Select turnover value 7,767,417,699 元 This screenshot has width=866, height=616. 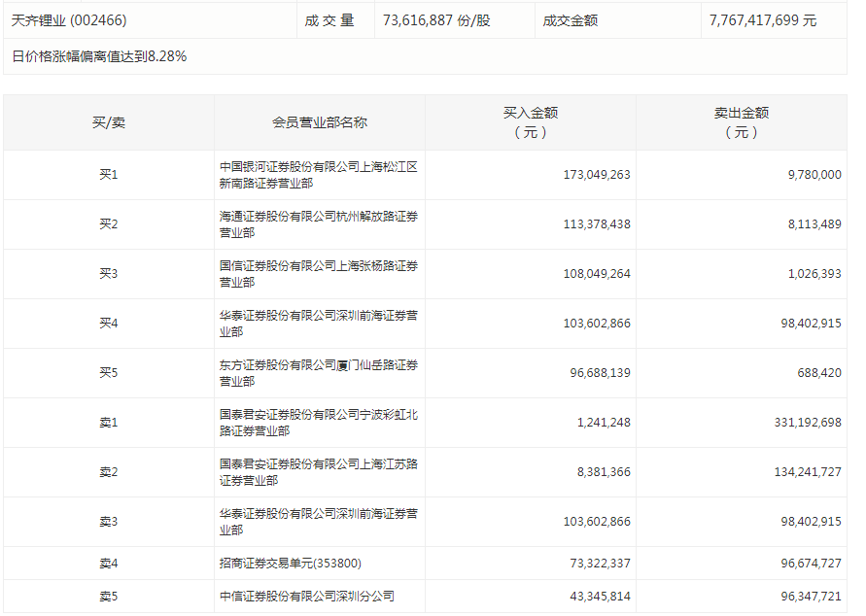[763, 20]
